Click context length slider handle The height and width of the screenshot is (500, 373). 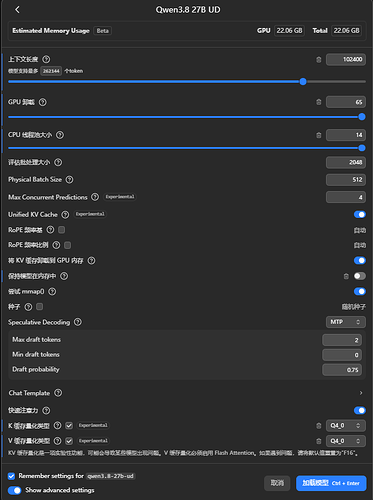pos(303,81)
